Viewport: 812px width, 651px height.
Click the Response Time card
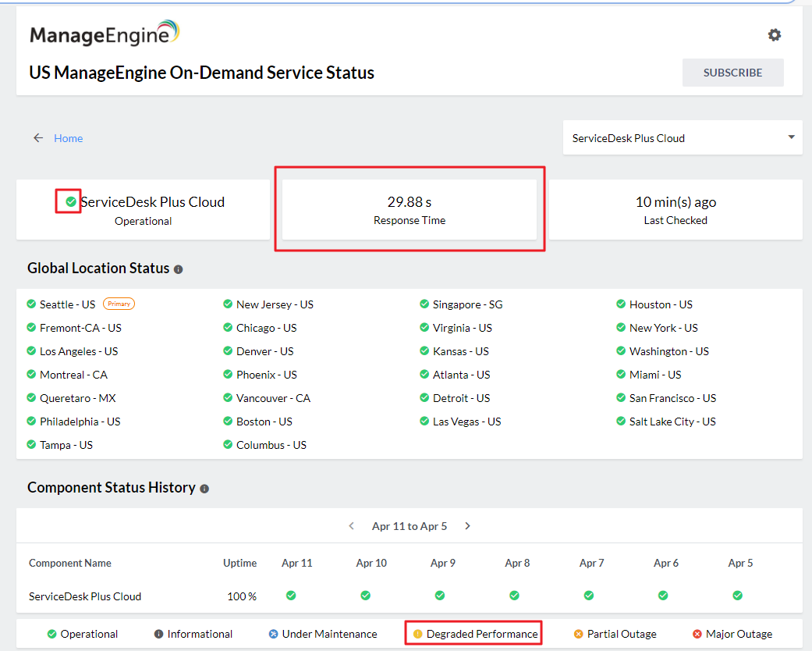409,210
